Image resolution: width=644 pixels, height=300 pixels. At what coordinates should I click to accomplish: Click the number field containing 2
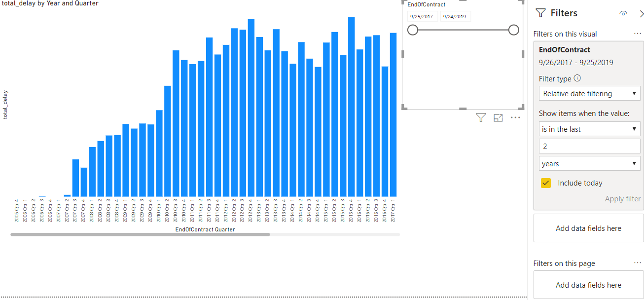pyautogui.click(x=589, y=146)
